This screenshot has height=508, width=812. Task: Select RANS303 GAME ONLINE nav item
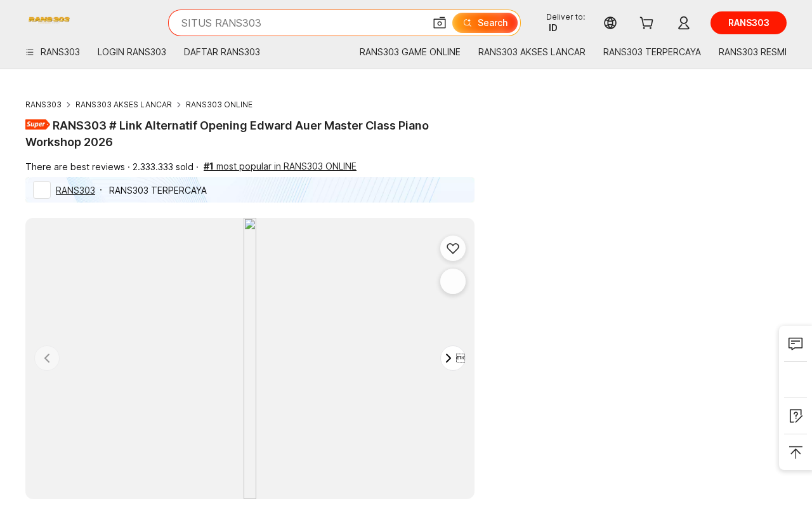[x=410, y=52]
